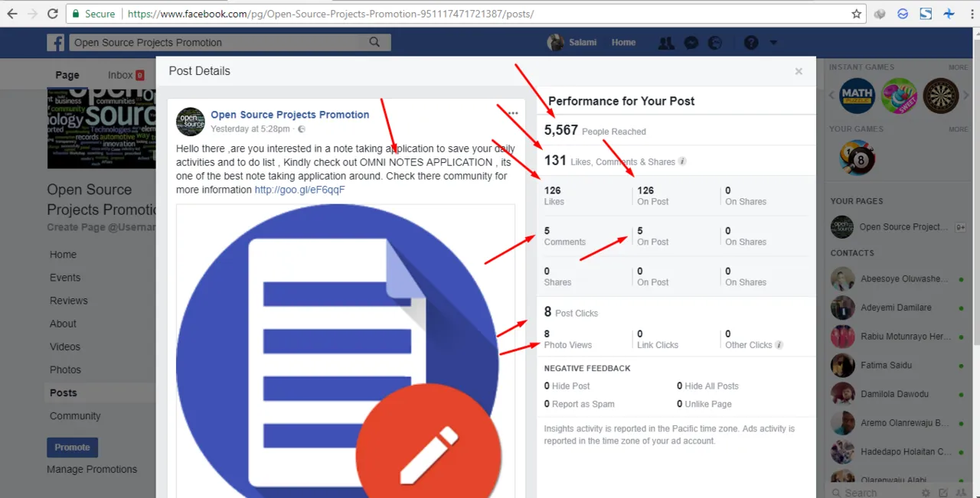
Task: Open Posts in the page sidebar
Action: pos(64,392)
